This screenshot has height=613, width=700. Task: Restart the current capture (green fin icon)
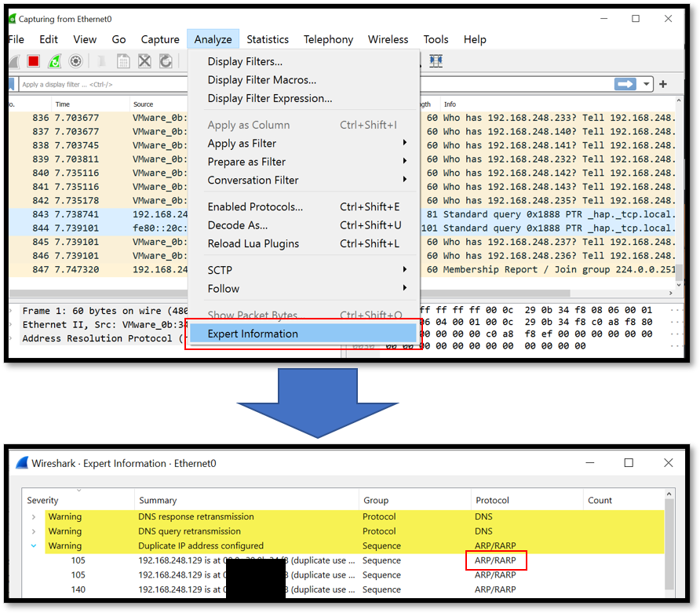coord(55,61)
